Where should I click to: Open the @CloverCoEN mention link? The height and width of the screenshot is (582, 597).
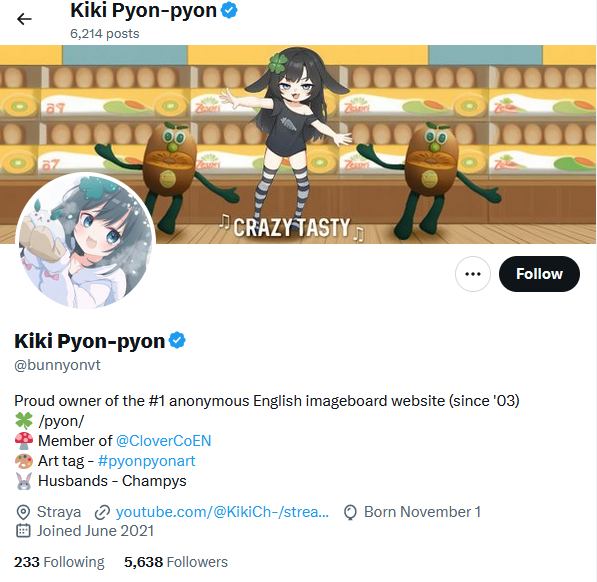(x=163, y=441)
